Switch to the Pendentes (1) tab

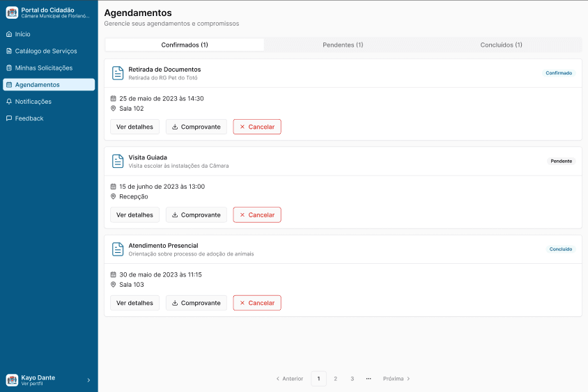tap(343, 45)
